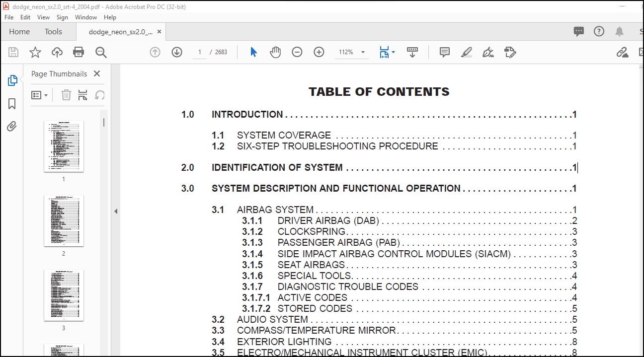Open the Help menu
The image size is (644, 357).
(110, 17)
